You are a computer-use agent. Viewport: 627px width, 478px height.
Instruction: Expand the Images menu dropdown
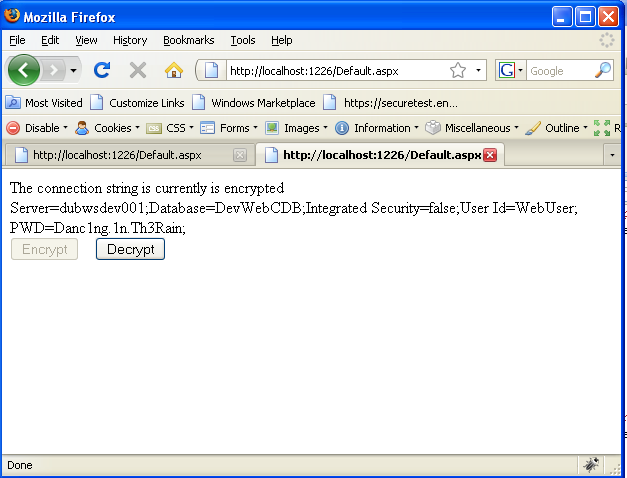pyautogui.click(x=325, y=128)
